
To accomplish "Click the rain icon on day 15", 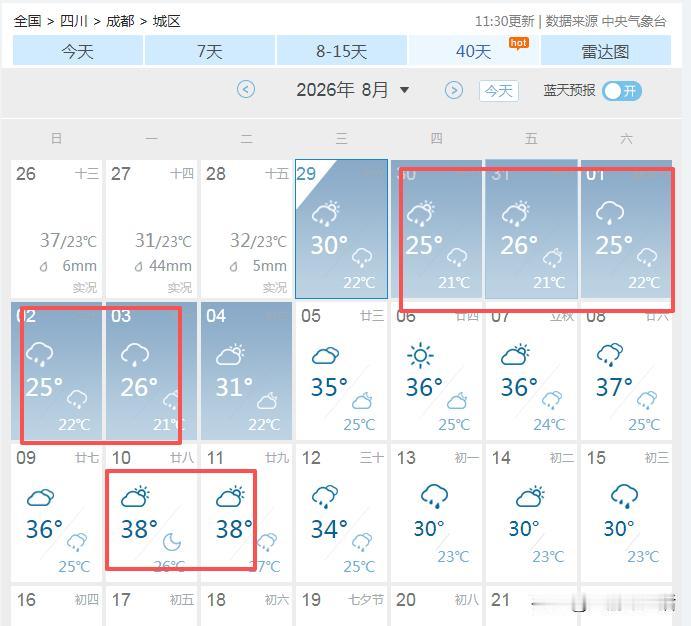I will click(624, 496).
